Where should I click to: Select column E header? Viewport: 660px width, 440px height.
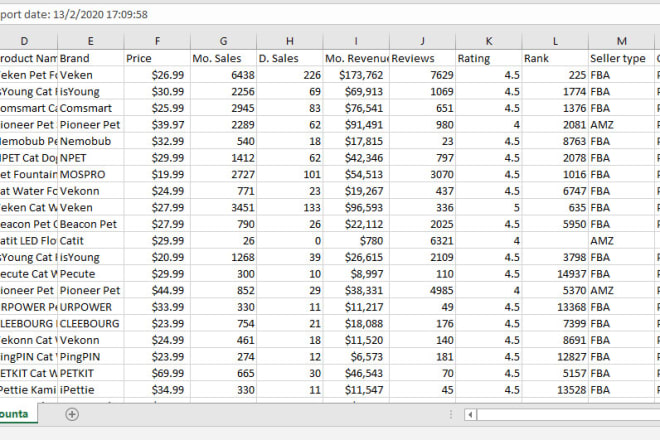(x=90, y=41)
